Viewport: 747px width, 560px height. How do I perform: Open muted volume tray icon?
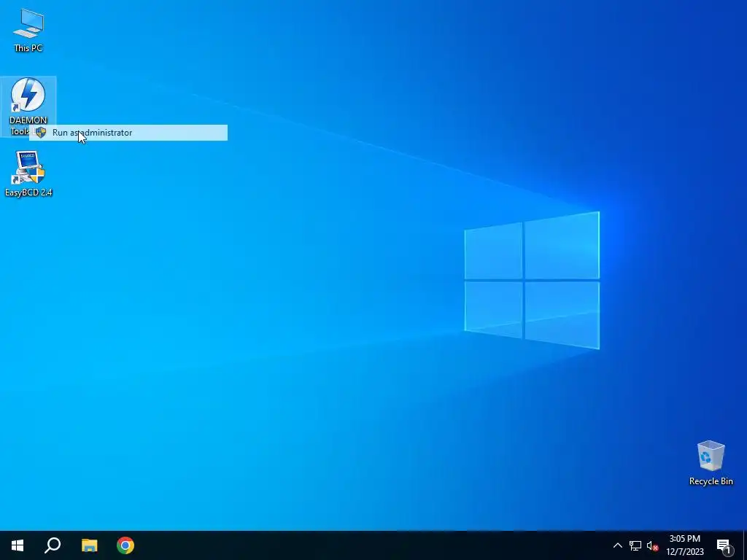[652, 545]
